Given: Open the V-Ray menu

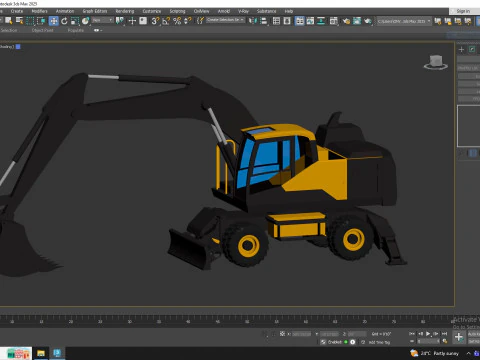Looking at the screenshot, I should [243, 11].
